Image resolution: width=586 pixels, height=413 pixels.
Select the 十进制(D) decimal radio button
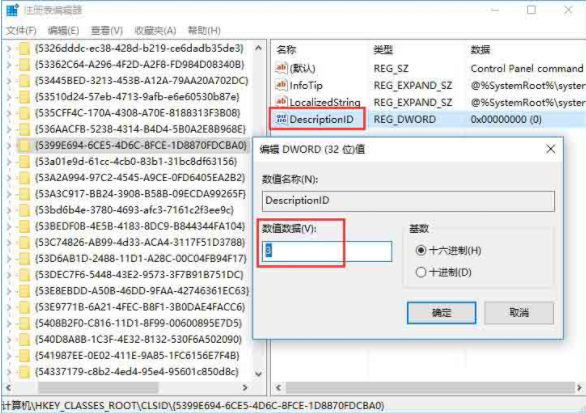[421, 272]
